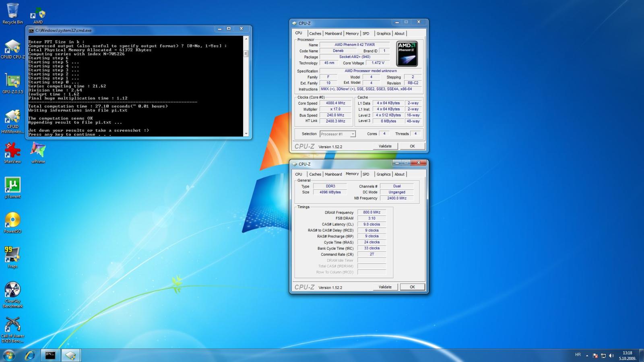Select About tab in lower CPU-Z window
644x362 pixels.
coord(400,174)
